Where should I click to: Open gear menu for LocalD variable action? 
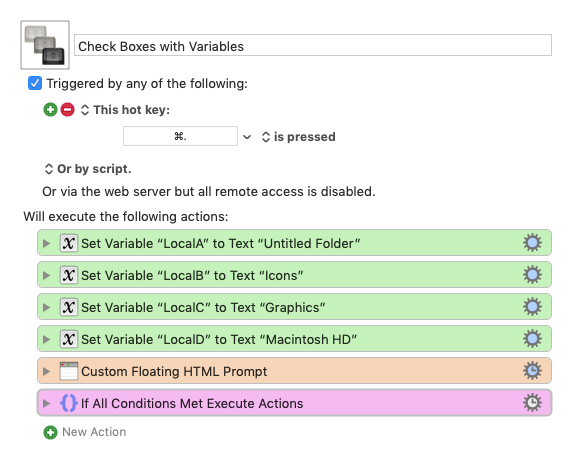pos(532,339)
